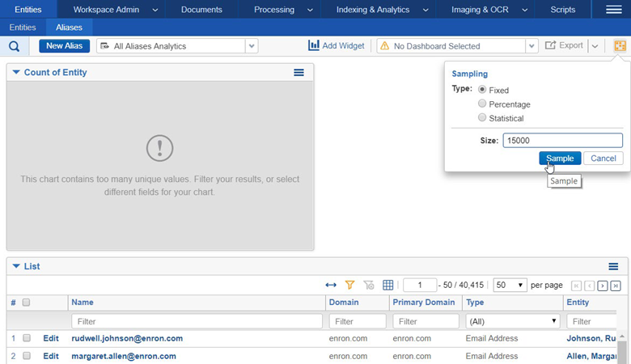Image resolution: width=631 pixels, height=364 pixels.
Task: Check the row for rudwell.johnson@enron.com
Action: coord(27,338)
